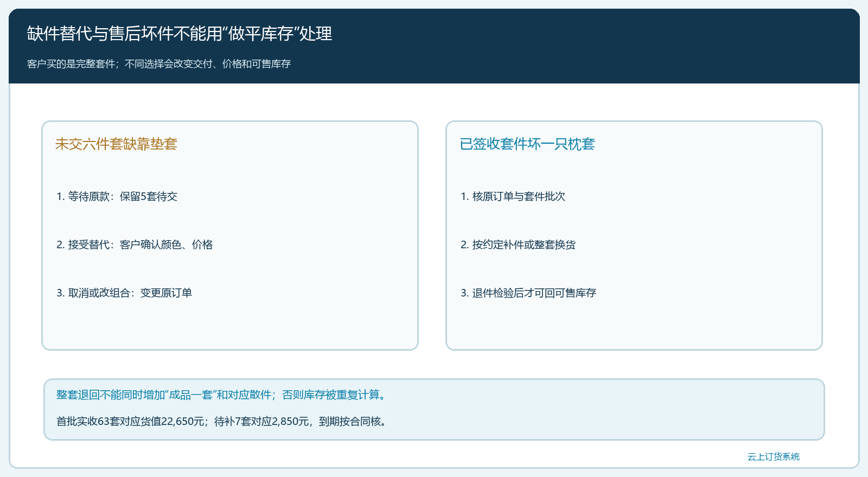Click step 接受替代：客户确认颜色、价格
This screenshot has width=868, height=477.
[135, 244]
